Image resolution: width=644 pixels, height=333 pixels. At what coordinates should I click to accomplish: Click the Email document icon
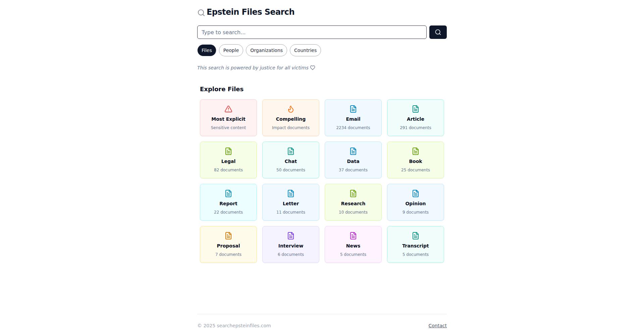[353, 109]
